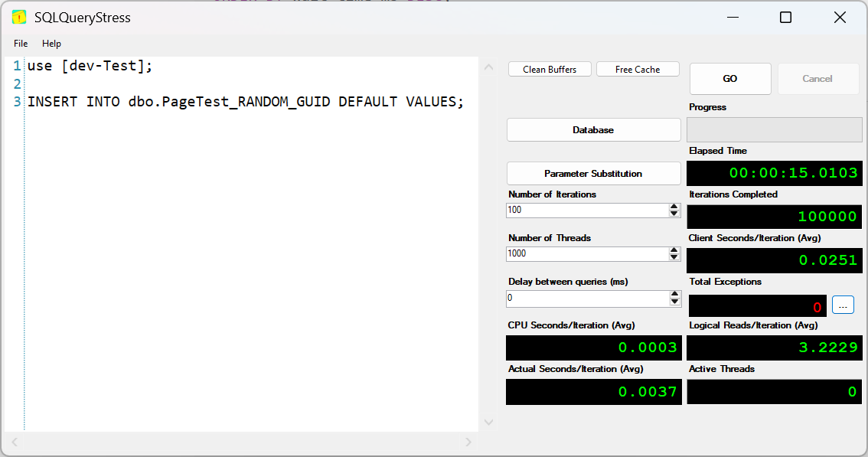This screenshot has height=457, width=868.
Task: Open the Help menu
Action: click(x=51, y=44)
